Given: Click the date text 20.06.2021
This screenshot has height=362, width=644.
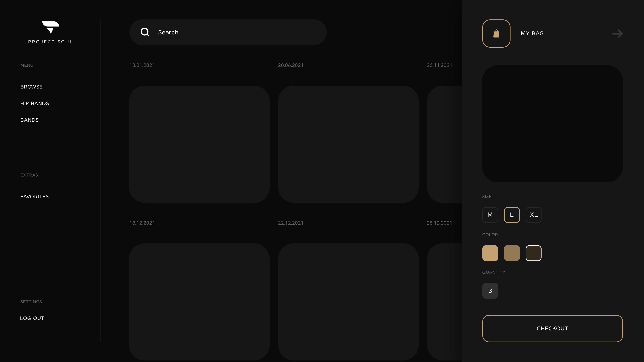Looking at the screenshot, I should 290,65.
